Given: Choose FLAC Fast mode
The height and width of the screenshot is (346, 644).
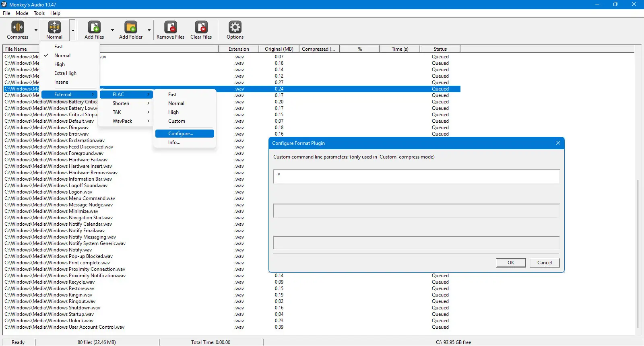Looking at the screenshot, I should point(185,95).
